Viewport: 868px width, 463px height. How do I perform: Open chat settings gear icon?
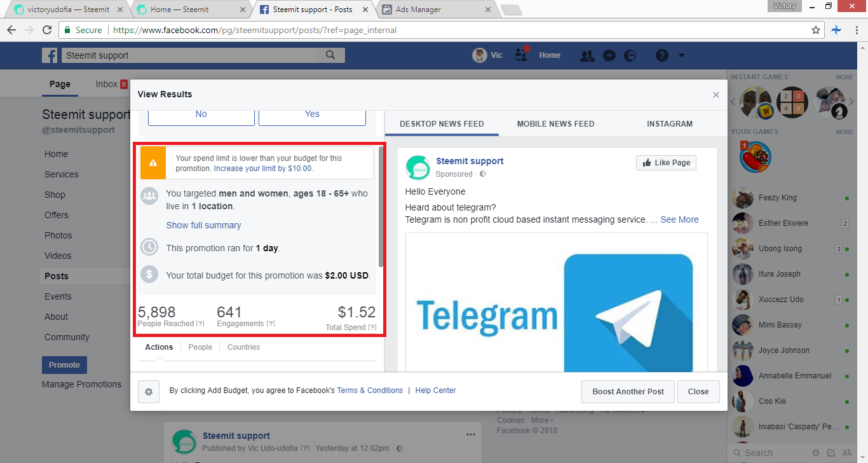click(816, 453)
